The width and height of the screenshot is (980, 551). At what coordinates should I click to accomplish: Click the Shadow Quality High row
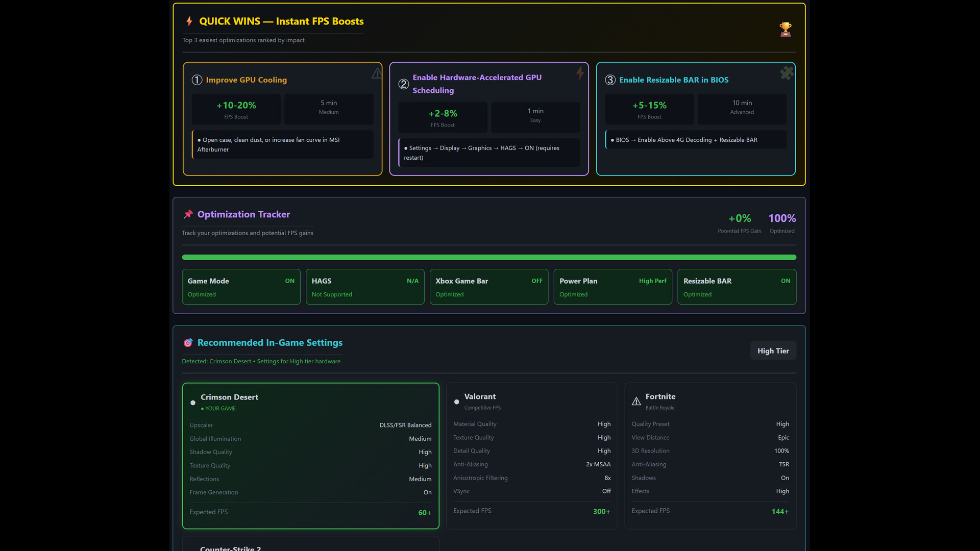310,452
